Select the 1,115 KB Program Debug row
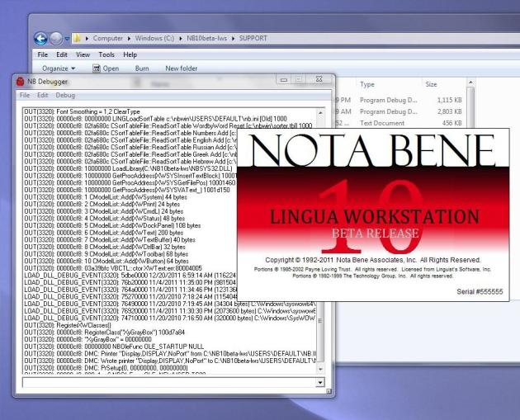The image size is (520, 420). pyautogui.click(x=399, y=100)
